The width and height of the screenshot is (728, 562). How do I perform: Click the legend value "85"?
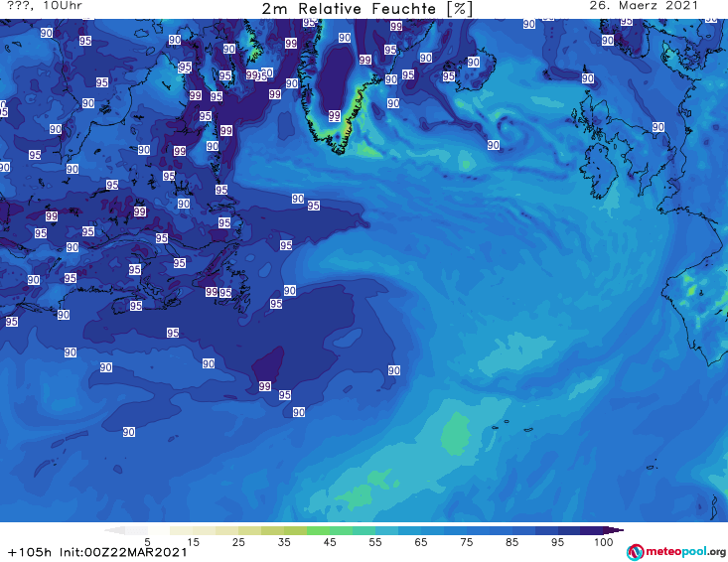[x=512, y=542]
